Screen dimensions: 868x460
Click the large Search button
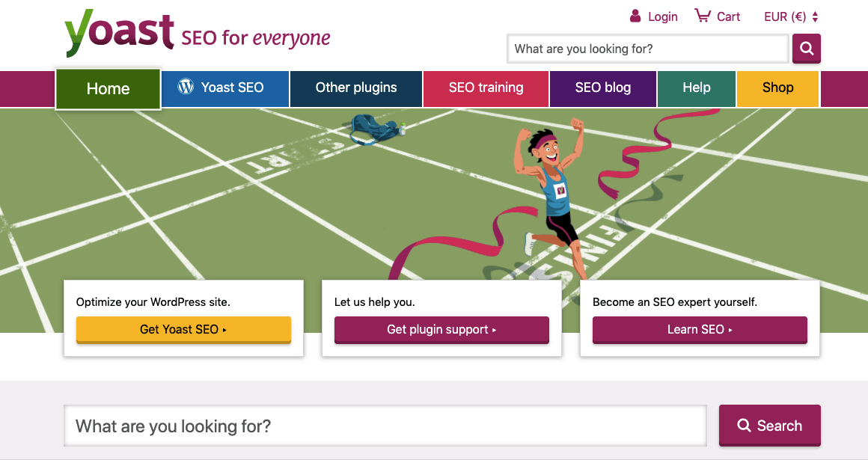[x=769, y=425]
